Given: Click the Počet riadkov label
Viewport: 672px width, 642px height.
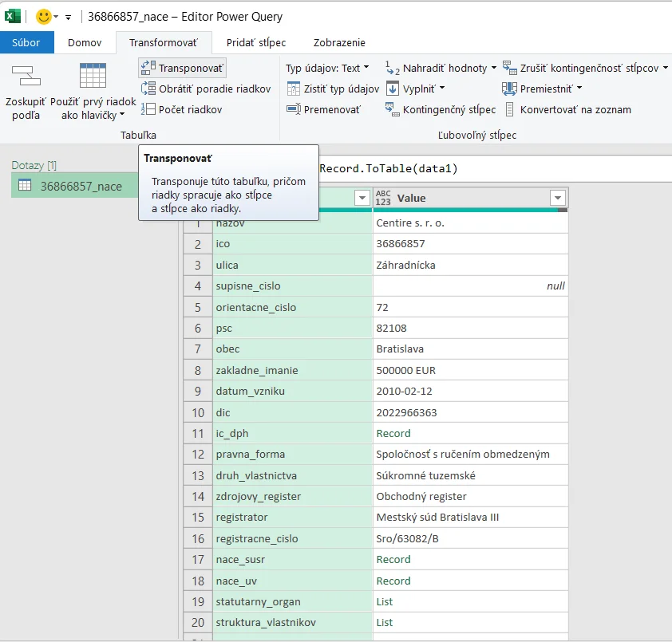Looking at the screenshot, I should (190, 109).
